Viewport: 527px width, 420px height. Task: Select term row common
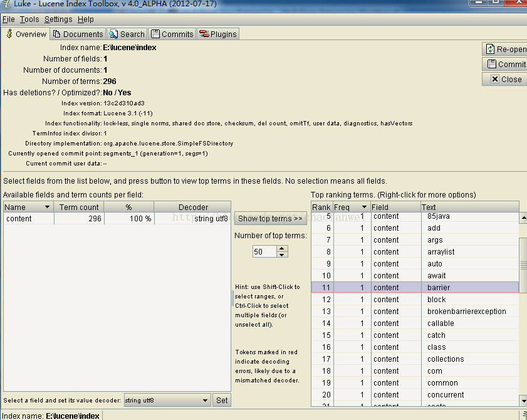pos(415,382)
